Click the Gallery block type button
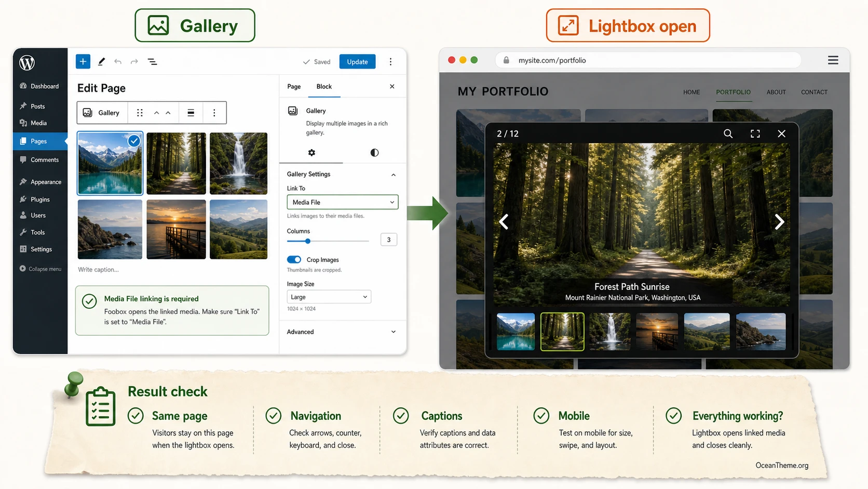This screenshot has width=868, height=489. point(102,113)
